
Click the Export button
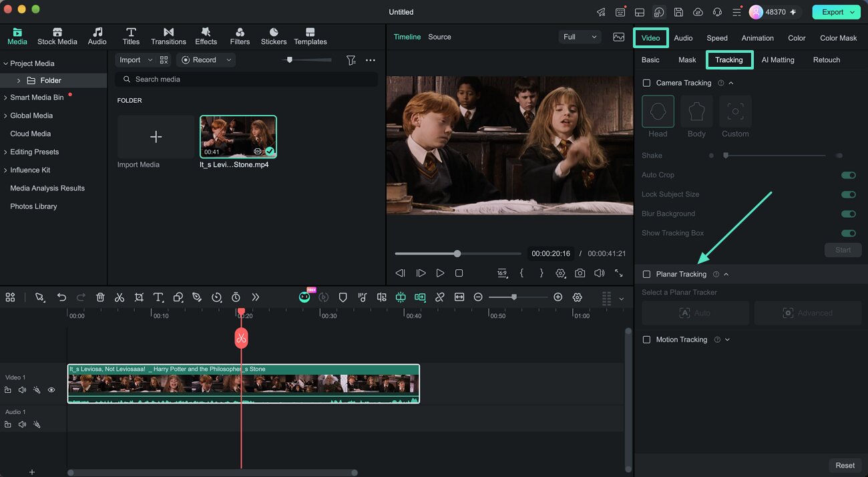[836, 12]
